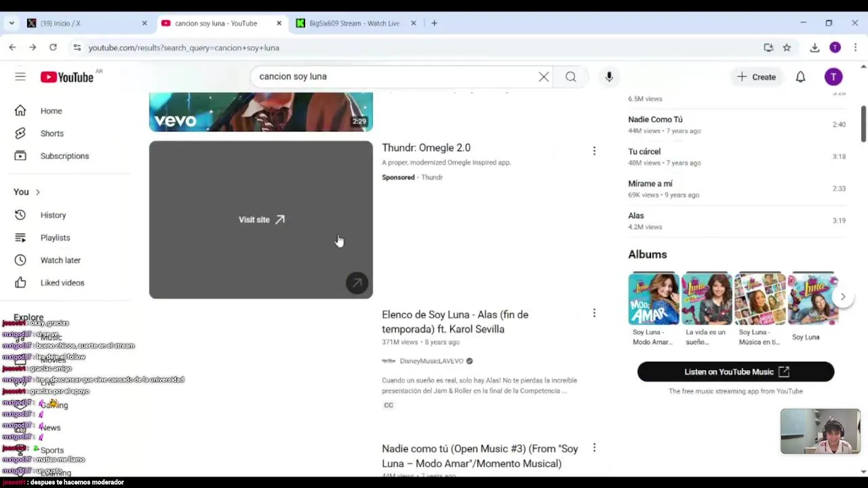Play the song Mírame a mí
This screenshot has height=488, width=868.
click(737, 189)
